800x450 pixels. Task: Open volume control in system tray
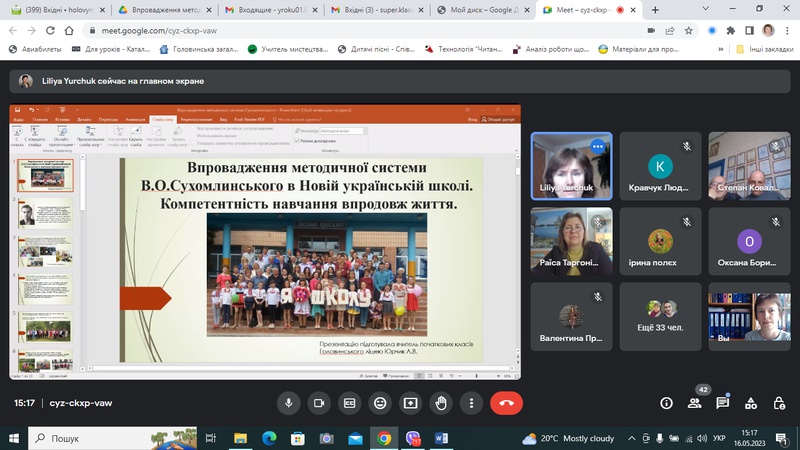coord(702,438)
